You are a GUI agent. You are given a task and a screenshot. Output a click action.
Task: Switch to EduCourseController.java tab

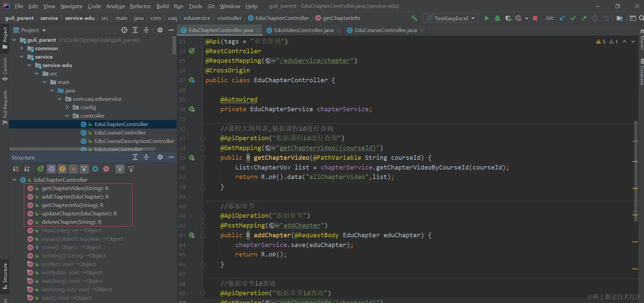pos(386,30)
